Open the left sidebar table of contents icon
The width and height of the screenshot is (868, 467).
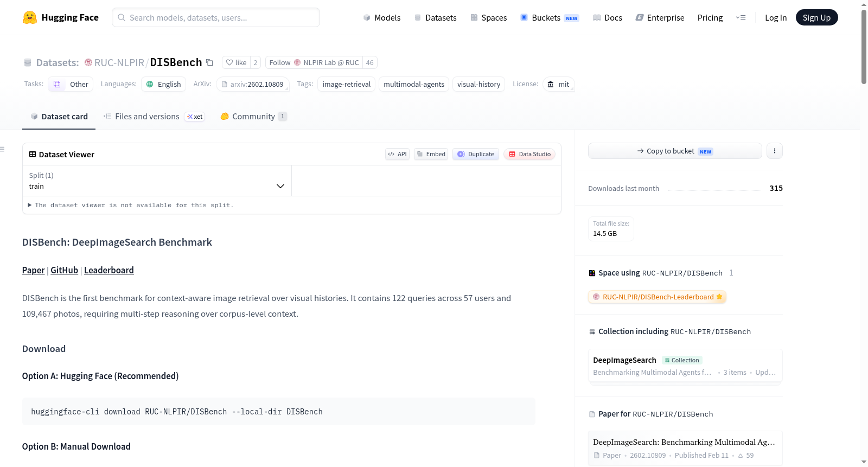(x=3, y=149)
